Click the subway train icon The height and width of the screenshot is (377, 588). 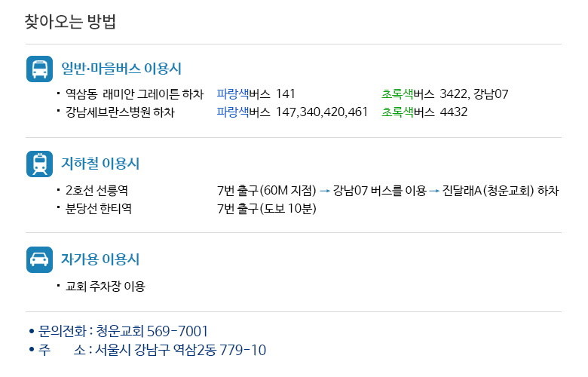pos(39,164)
